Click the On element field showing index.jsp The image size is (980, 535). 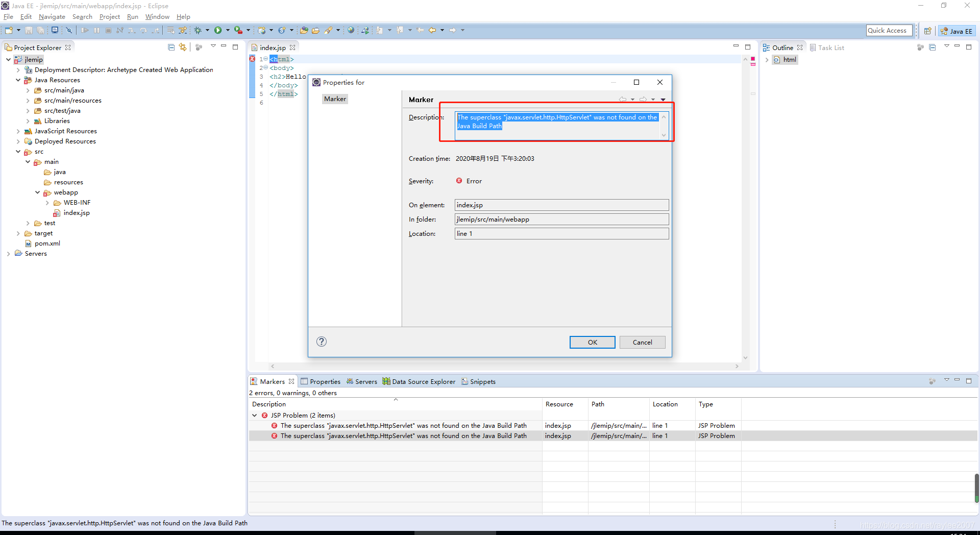click(x=561, y=205)
